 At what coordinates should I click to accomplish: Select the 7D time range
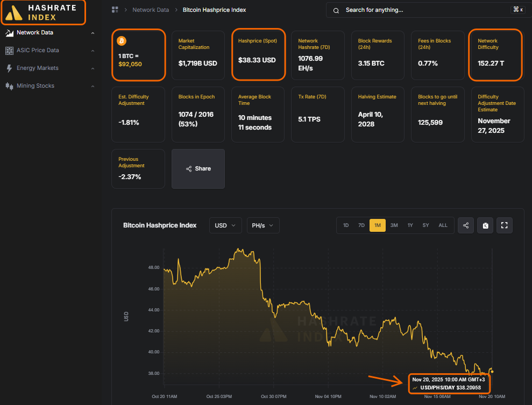tap(361, 225)
